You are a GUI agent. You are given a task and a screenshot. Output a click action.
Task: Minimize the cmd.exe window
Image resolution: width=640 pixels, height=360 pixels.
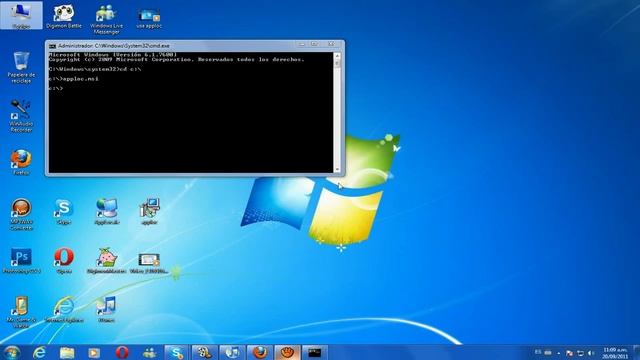[x=302, y=44]
